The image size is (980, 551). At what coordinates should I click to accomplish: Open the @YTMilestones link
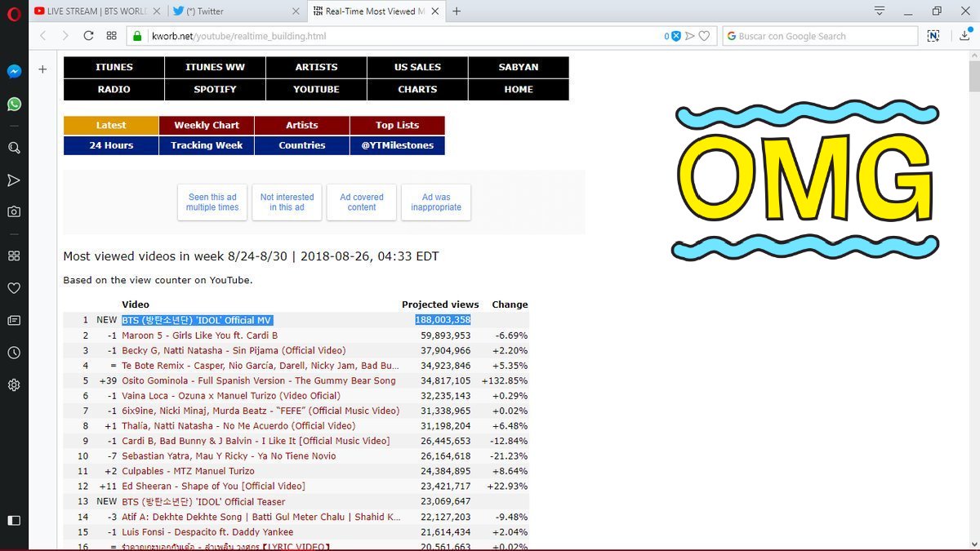coord(397,145)
